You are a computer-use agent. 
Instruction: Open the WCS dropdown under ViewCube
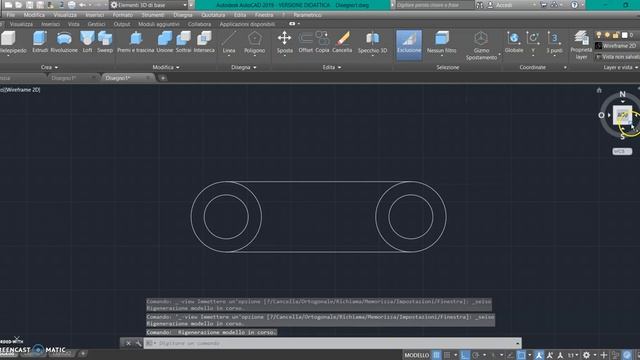[x=622, y=151]
